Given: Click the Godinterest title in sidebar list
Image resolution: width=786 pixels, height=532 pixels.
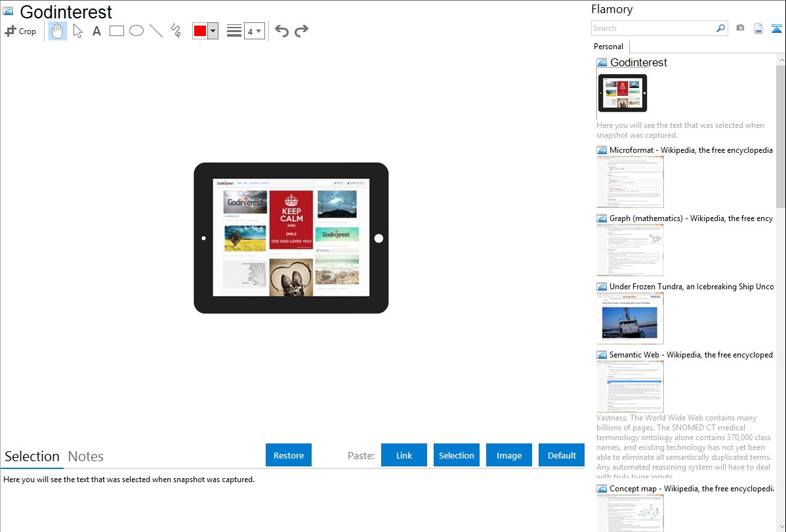Looking at the screenshot, I should click(x=638, y=63).
